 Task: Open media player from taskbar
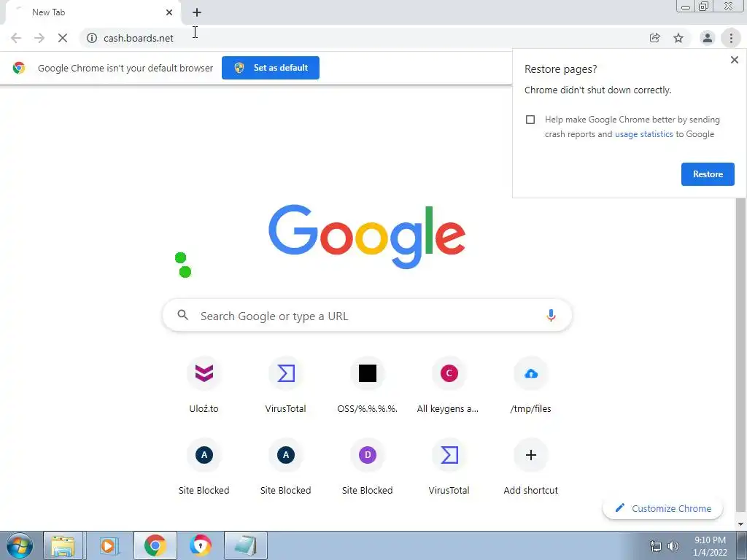pyautogui.click(x=108, y=545)
